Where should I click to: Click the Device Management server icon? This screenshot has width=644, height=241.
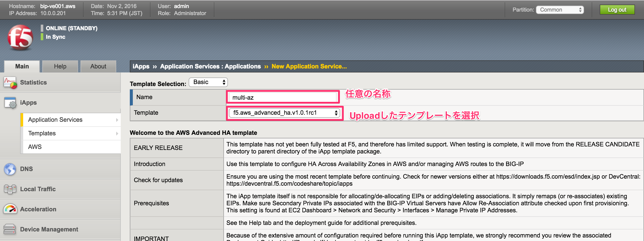[10, 229]
